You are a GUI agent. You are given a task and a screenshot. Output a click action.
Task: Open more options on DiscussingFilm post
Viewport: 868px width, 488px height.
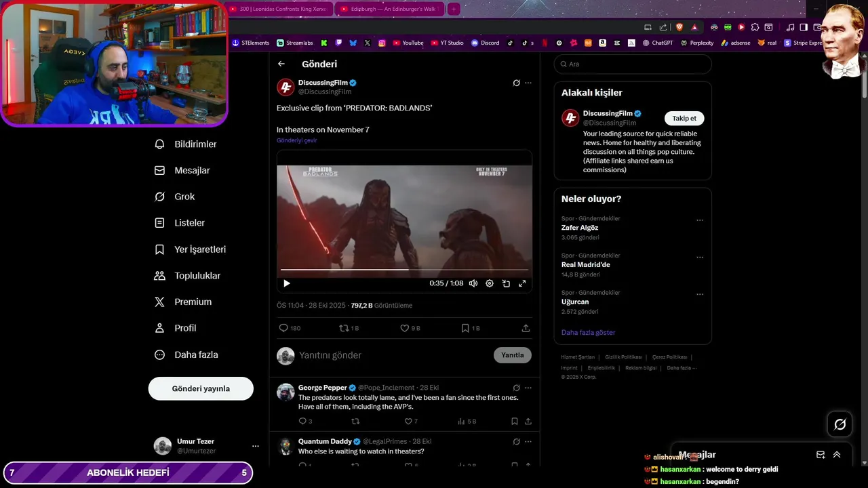[x=528, y=83]
